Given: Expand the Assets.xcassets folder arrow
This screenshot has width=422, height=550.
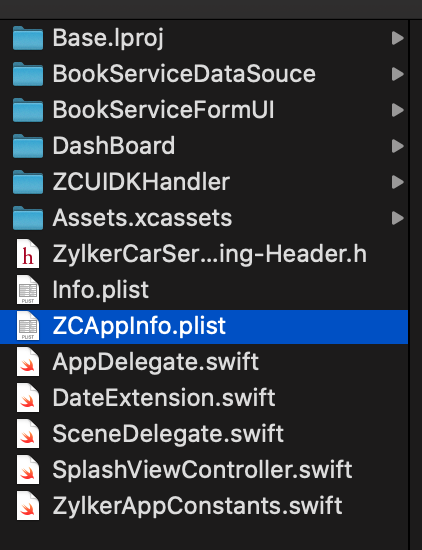Looking at the screenshot, I should (x=397, y=218).
